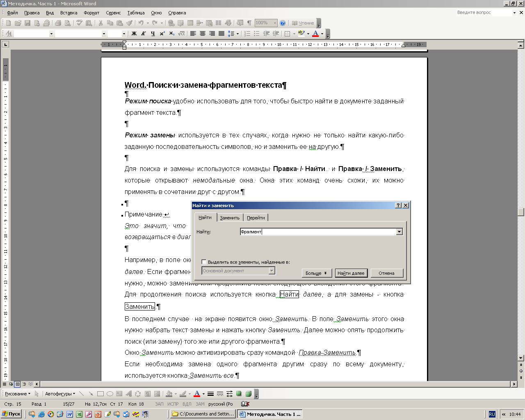Toggle Bold (Ж) formatting

pos(134,34)
